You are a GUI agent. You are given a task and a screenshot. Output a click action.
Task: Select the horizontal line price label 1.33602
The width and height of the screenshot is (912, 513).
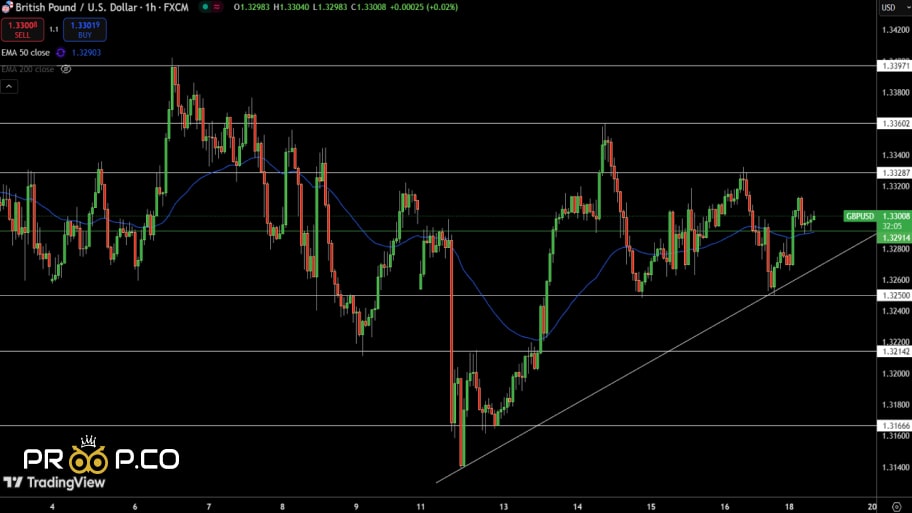click(x=894, y=124)
